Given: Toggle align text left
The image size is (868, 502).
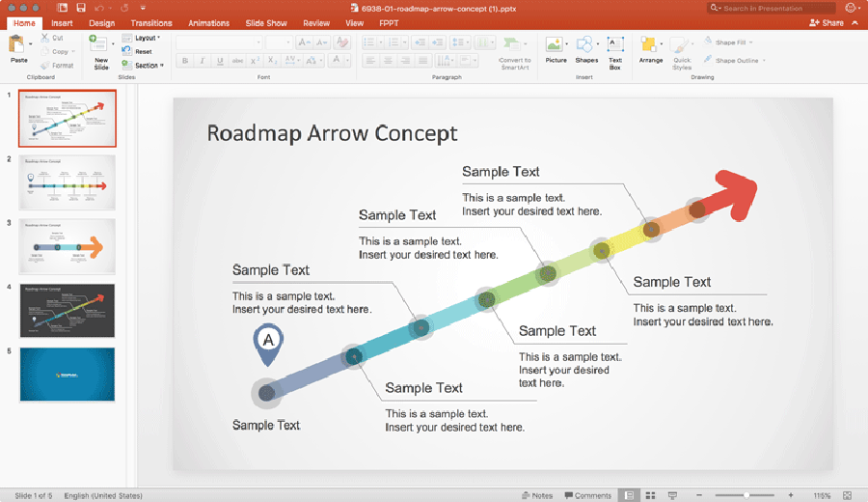Looking at the screenshot, I should pos(370,61).
